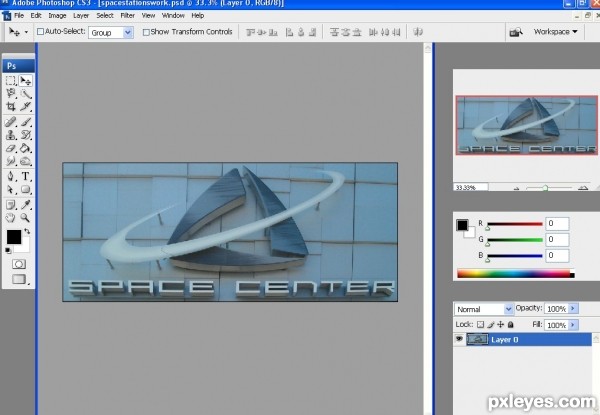Click the Opacity percentage field

pos(557,309)
